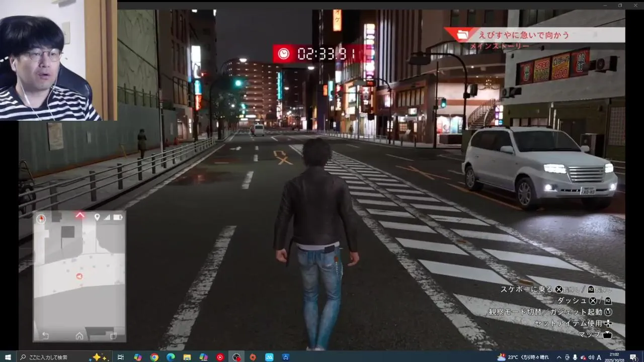Click the battery icon on minimap phone
644x362 pixels.
(x=118, y=217)
